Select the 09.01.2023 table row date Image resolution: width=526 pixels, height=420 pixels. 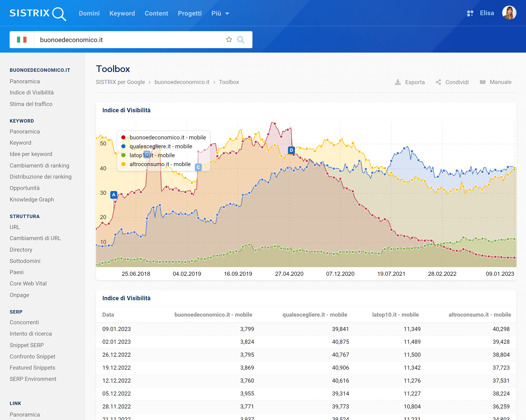point(117,329)
